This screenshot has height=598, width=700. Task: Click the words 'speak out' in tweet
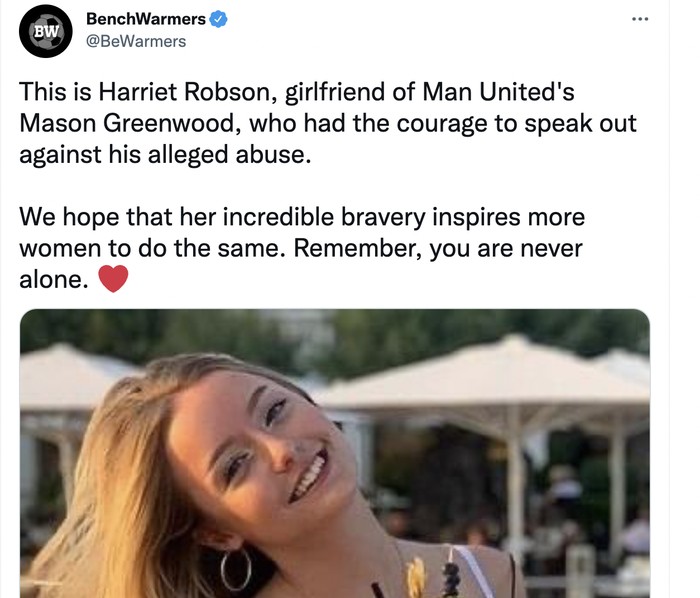point(580,123)
